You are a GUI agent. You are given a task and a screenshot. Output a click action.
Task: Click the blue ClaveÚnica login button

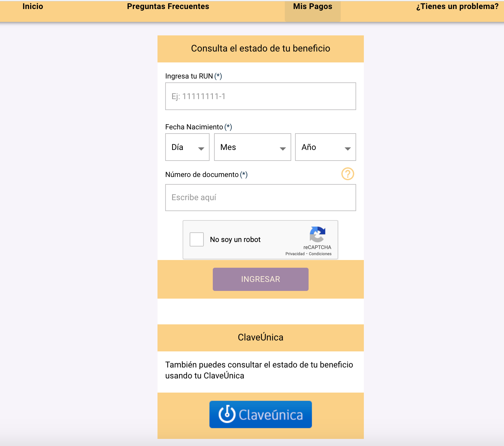[x=260, y=414]
